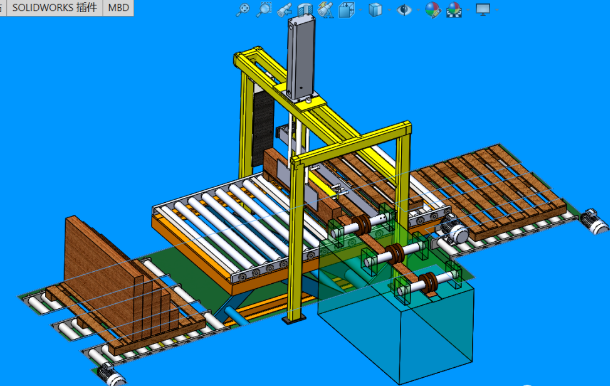Open the Dynamic Annotation Views icon
610x386 pixels.
pyautogui.click(x=325, y=10)
